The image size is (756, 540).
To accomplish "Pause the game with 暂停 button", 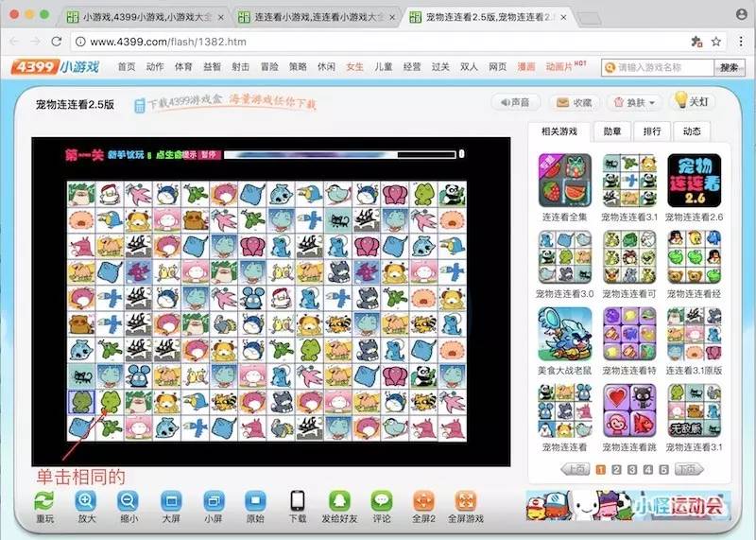I will 211,155.
